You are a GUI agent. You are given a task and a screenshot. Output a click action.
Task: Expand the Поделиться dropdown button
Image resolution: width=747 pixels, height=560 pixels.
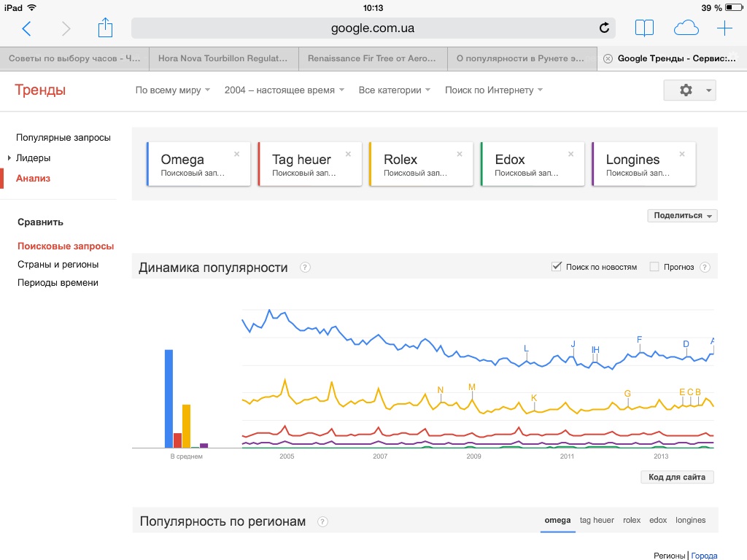tap(682, 216)
